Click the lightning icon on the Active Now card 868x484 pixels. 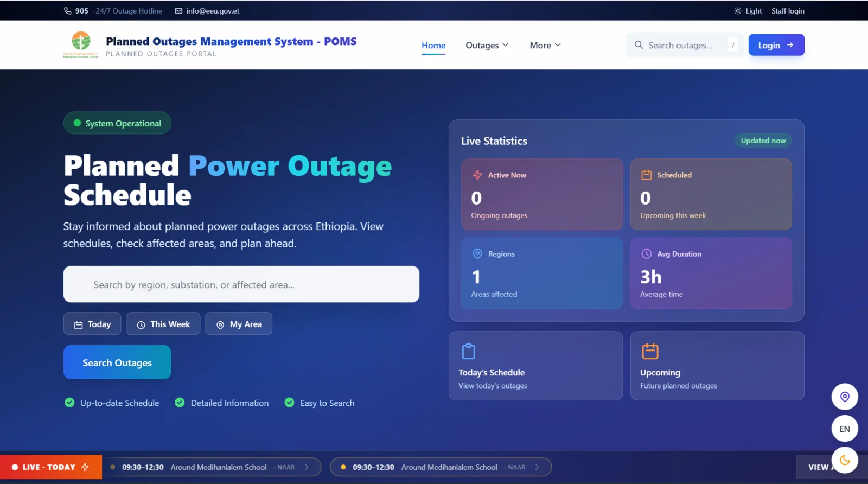tap(477, 175)
